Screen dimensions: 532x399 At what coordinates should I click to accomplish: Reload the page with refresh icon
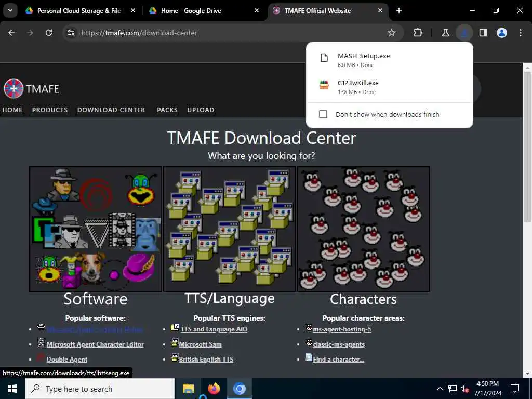pos(49,33)
